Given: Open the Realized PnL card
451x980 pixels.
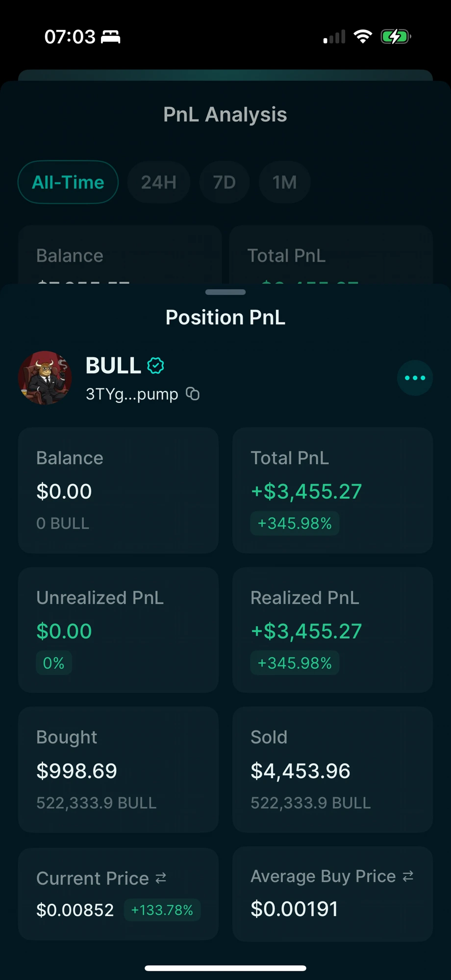Looking at the screenshot, I should [332, 630].
